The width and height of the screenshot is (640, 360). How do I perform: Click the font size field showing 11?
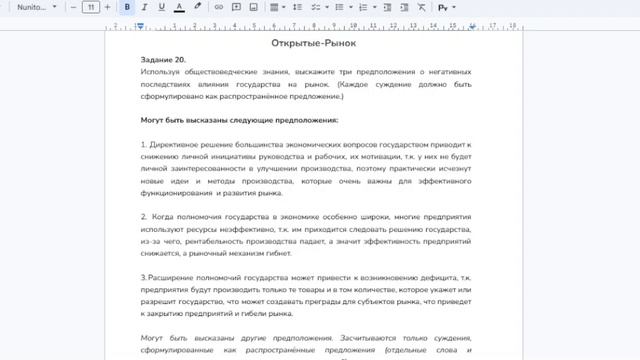coord(91,7)
